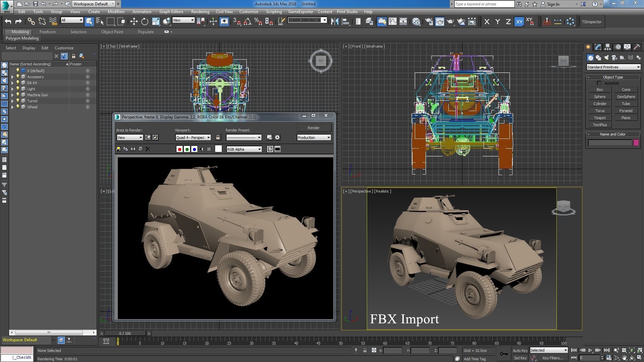Restrict to Y axis constraint
644x362 pixels.
pyautogui.click(x=497, y=22)
